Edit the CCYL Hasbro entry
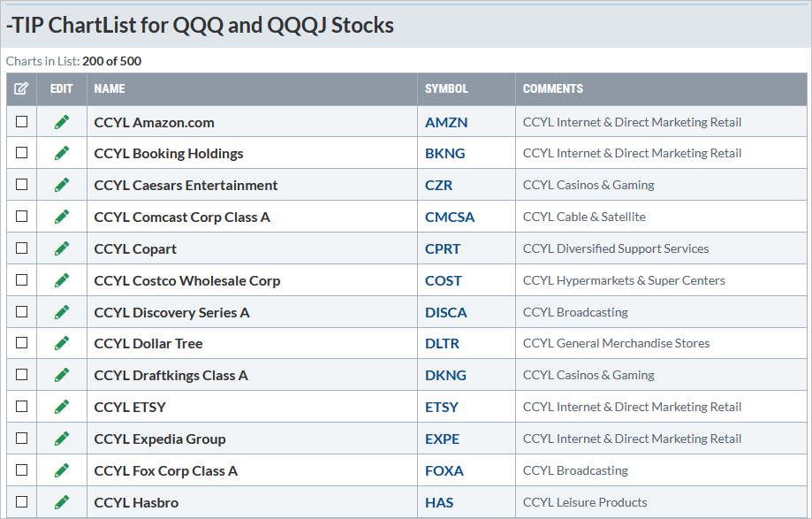This screenshot has width=812, height=519. pyautogui.click(x=62, y=502)
